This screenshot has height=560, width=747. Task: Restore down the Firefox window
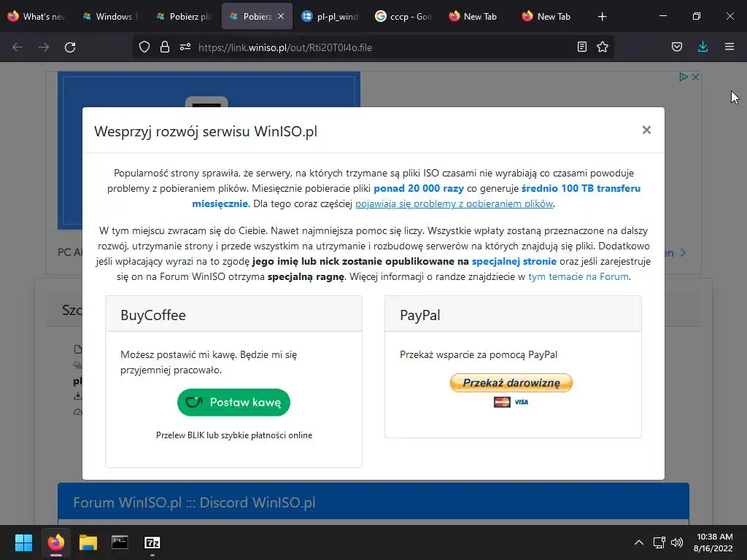pyautogui.click(x=696, y=16)
